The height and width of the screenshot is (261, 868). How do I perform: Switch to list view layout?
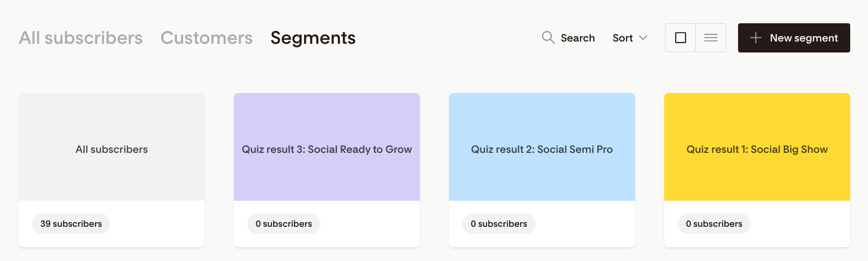pos(711,37)
